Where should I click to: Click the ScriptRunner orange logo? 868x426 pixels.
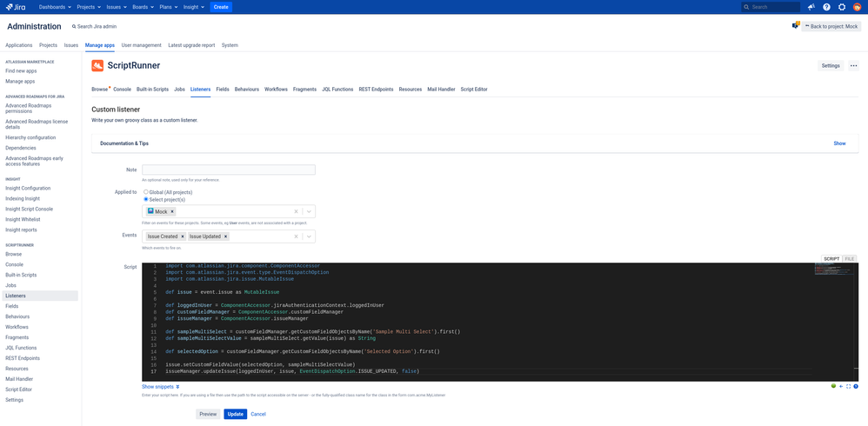pyautogui.click(x=97, y=65)
